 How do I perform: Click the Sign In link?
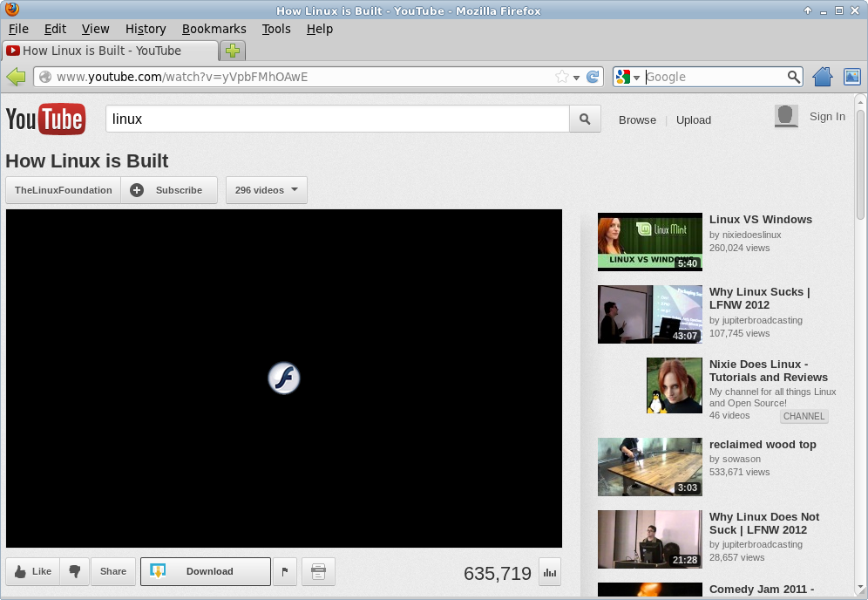[827, 116]
